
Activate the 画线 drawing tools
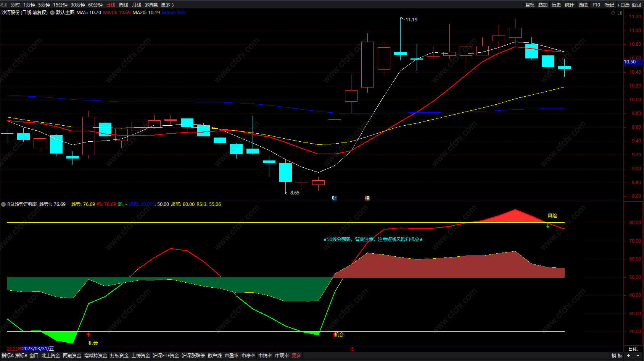(583, 5)
